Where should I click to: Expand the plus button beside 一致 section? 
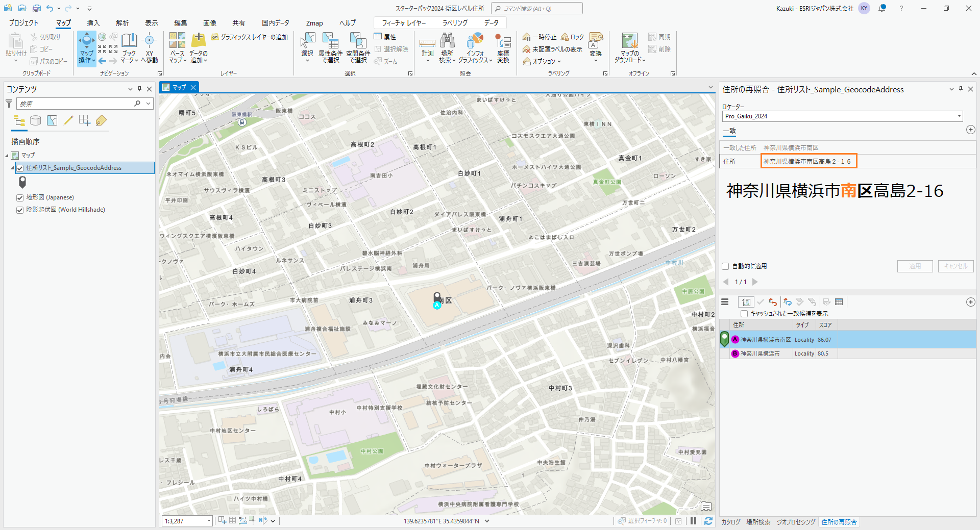pos(971,130)
